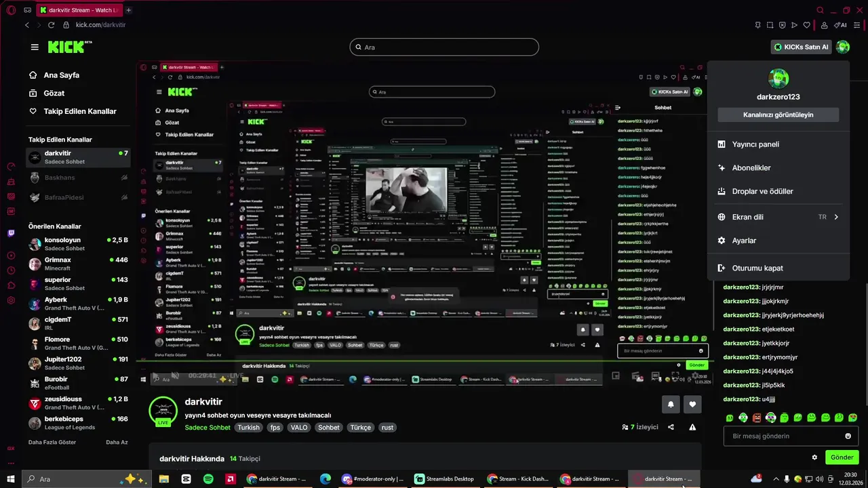Switch to the darkvitir Stream browser tab
This screenshot has width=868, height=488.
click(x=79, y=10)
